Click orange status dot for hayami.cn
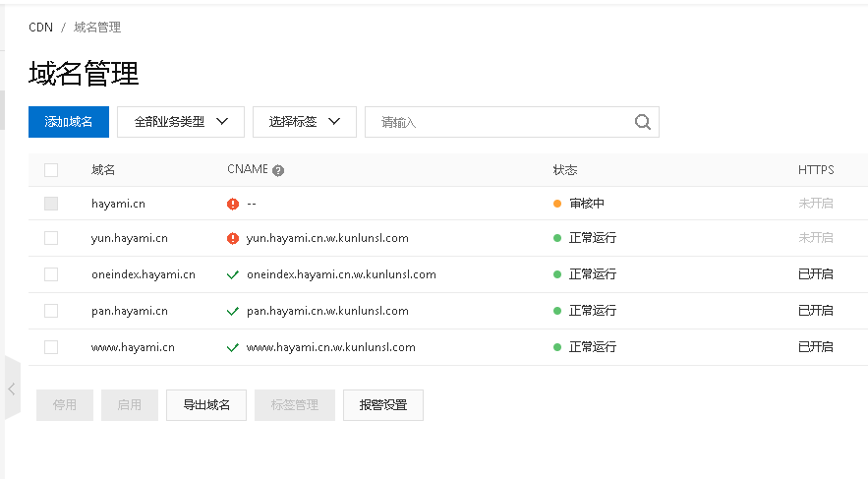 (557, 204)
